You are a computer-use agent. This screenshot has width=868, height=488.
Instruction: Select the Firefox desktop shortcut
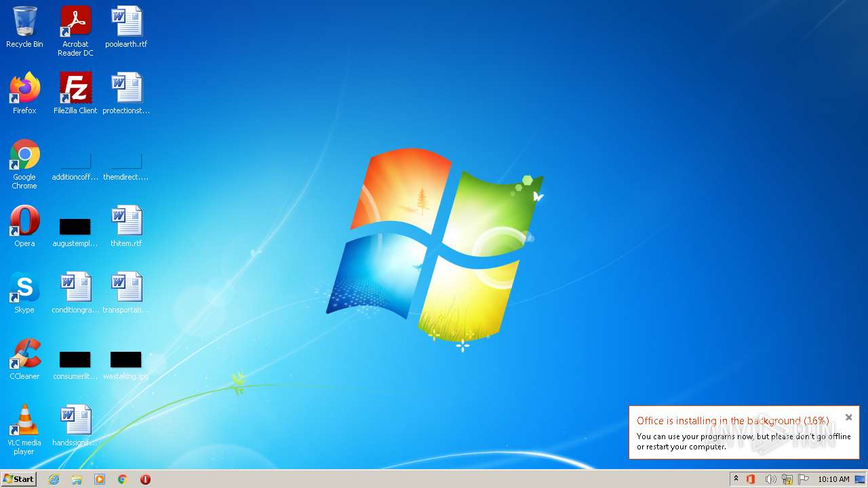point(24,94)
